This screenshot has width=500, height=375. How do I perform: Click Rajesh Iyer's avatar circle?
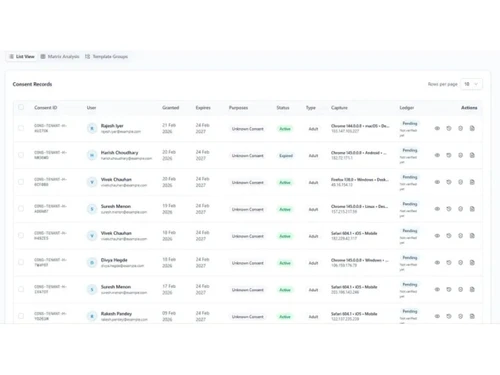click(92, 128)
